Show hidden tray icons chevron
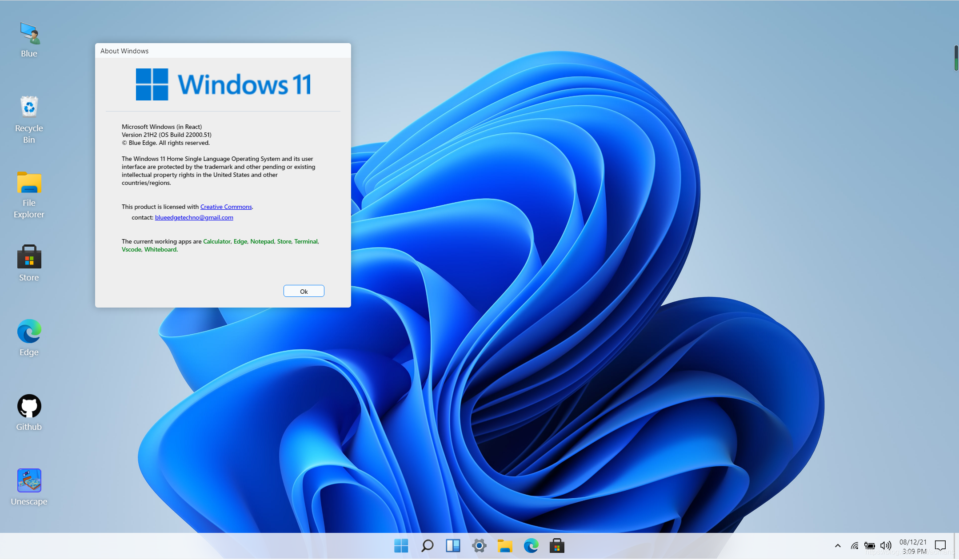 coord(838,546)
